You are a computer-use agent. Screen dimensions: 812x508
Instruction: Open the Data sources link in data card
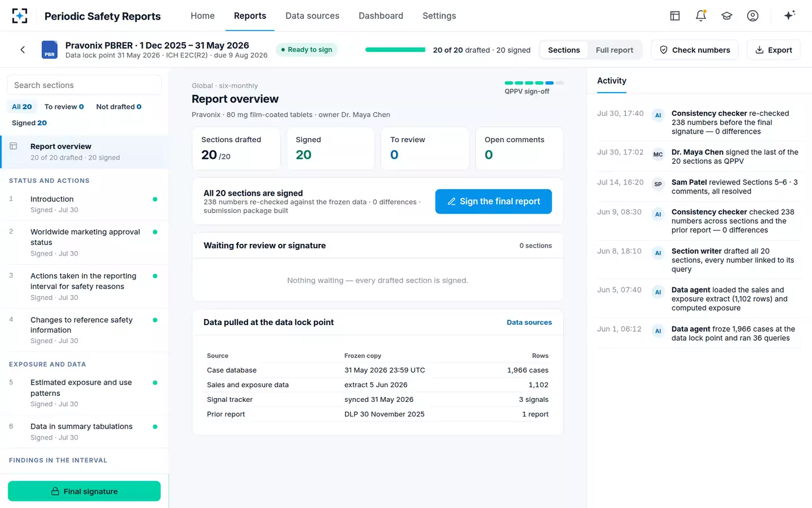[x=529, y=322]
